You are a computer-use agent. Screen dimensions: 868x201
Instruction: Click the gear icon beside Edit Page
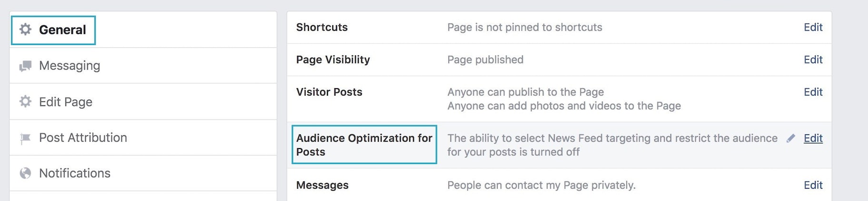point(25,101)
